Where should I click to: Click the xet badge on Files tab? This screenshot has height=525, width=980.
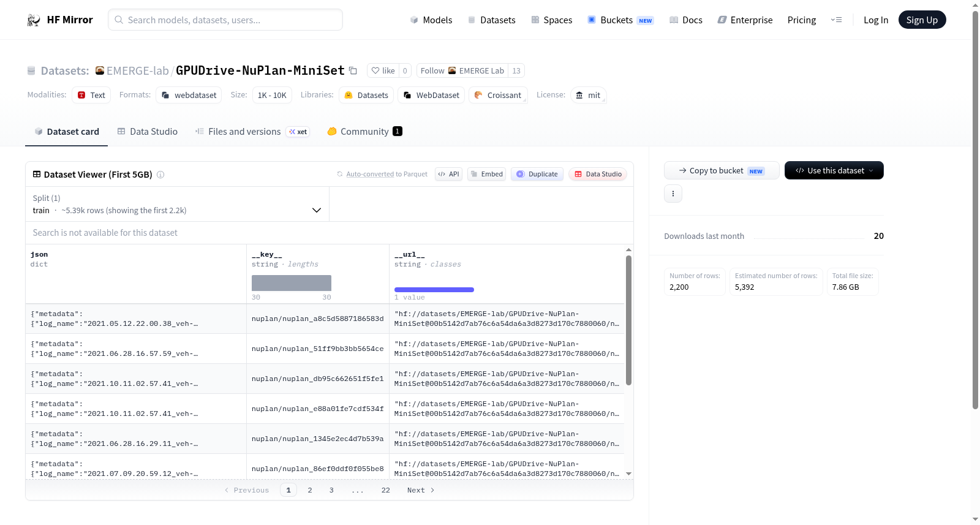tap(298, 132)
